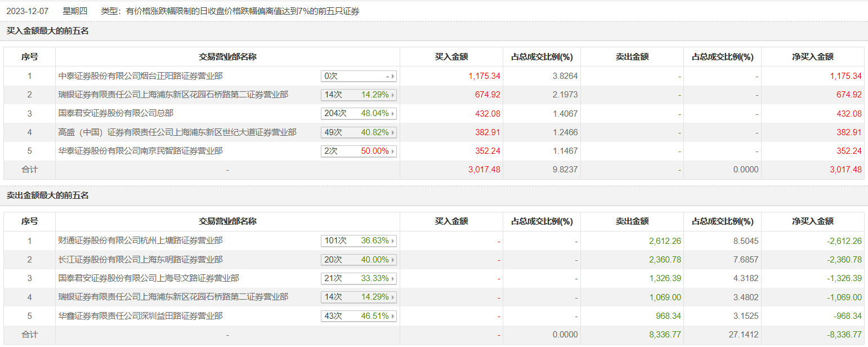Image resolution: width=868 pixels, height=347 pixels.
Task: Click 国泰君安上海号文路证券营业部 link
Action: 149,278
